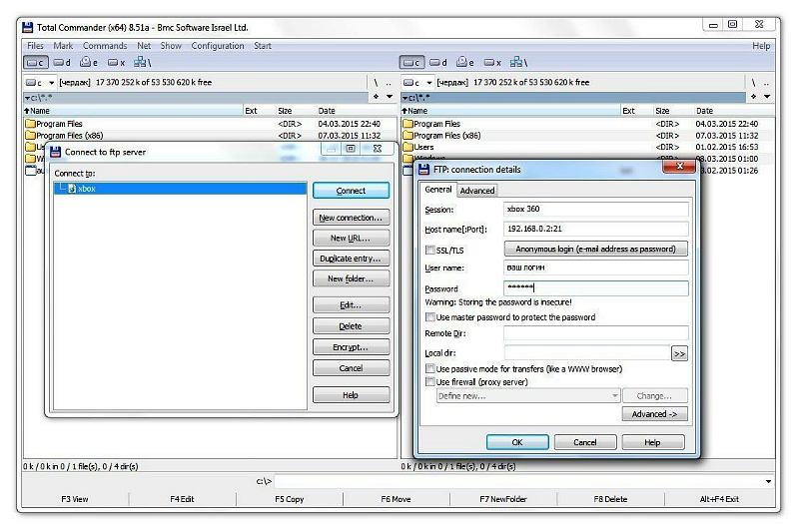Click the Program Files folder icon in right panel
Screen dimensions: 799x532
407,124
